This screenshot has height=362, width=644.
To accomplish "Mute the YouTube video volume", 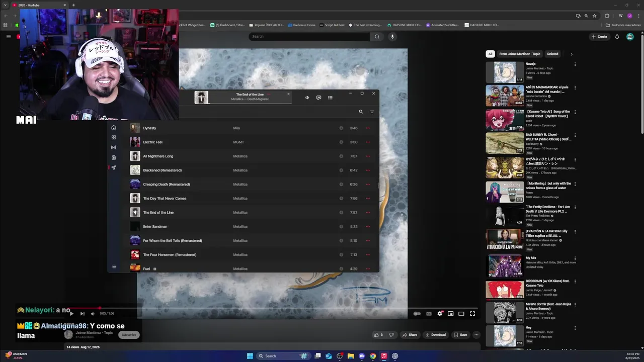I will coord(93,314).
